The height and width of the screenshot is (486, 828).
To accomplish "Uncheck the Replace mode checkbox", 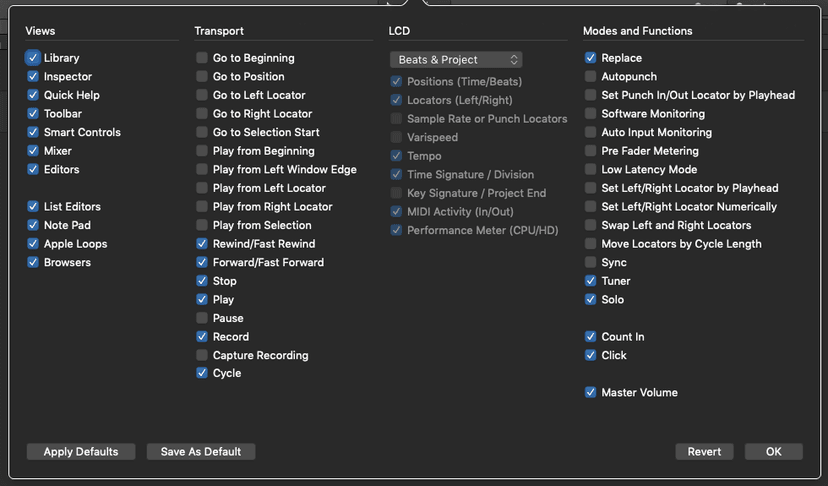I will (x=590, y=58).
